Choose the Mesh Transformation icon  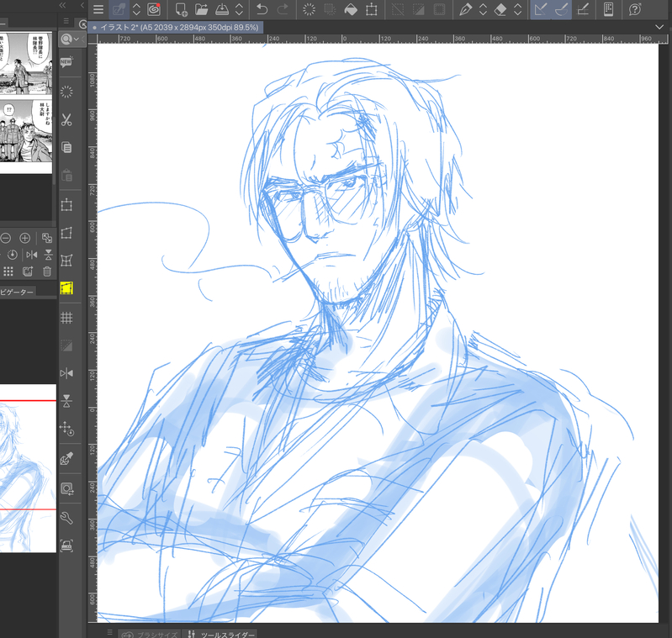pos(66,261)
